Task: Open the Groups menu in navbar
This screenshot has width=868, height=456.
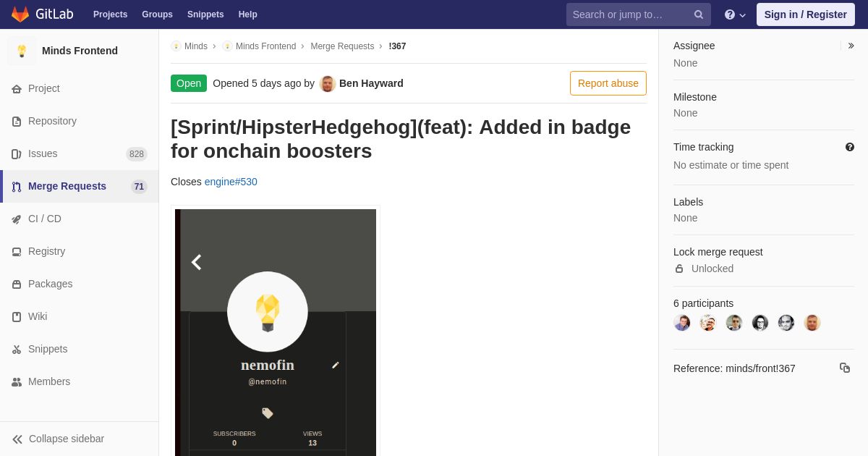Action: [x=157, y=14]
